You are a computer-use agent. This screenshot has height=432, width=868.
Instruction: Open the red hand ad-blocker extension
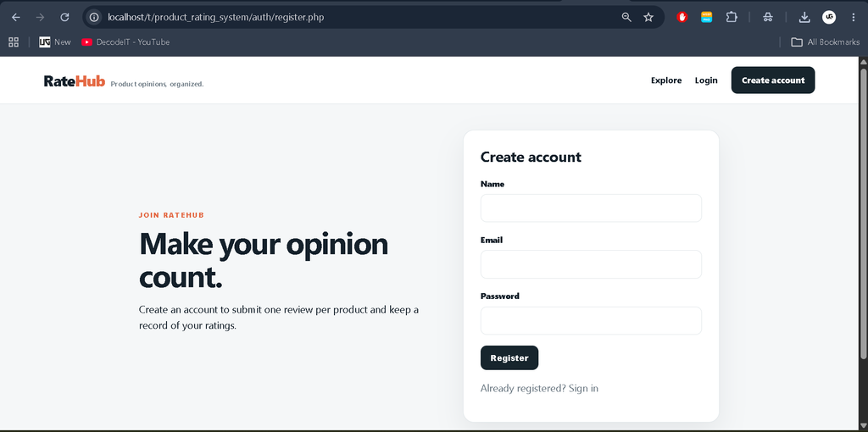pos(682,17)
